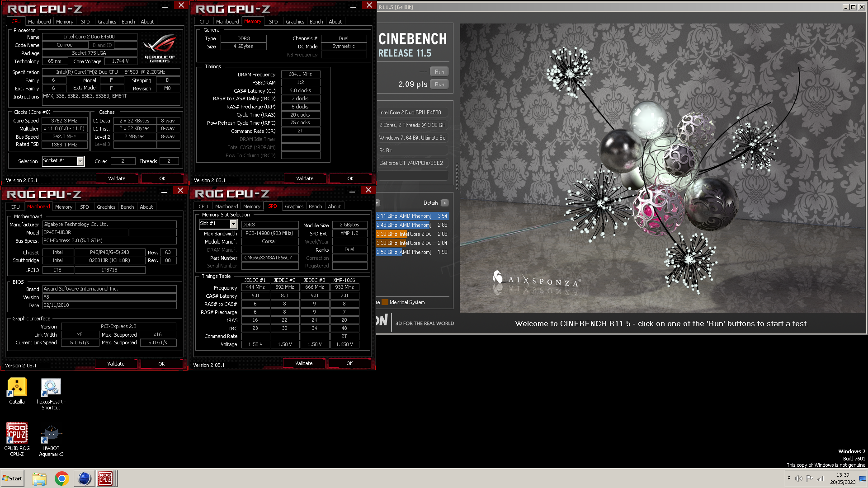
Task: Click the XMP-1866 frequency 933 MHz cell
Action: [344, 287]
